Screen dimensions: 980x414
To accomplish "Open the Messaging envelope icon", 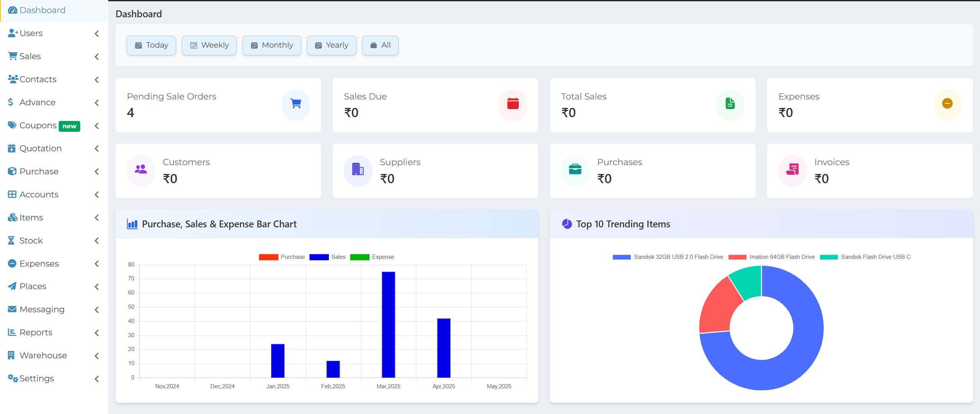I will (12, 309).
